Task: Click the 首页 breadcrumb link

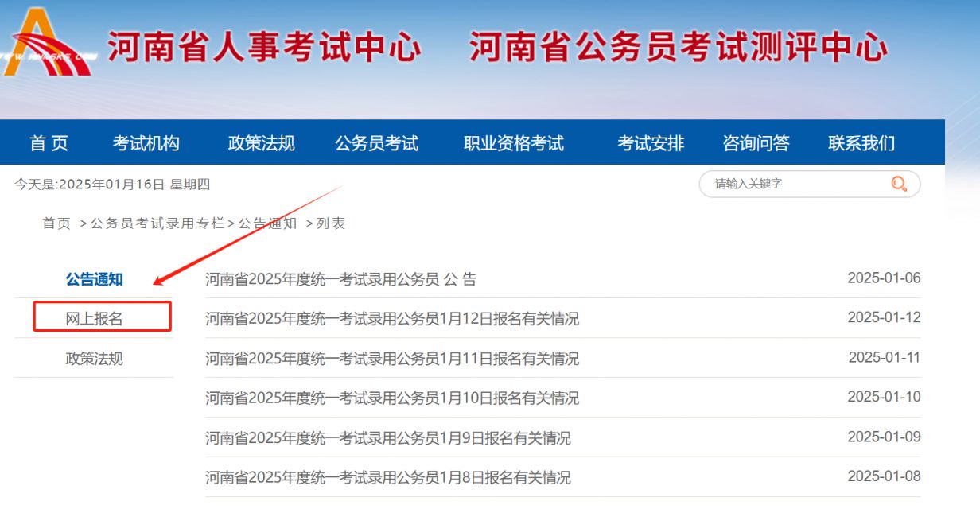Action: [56, 223]
